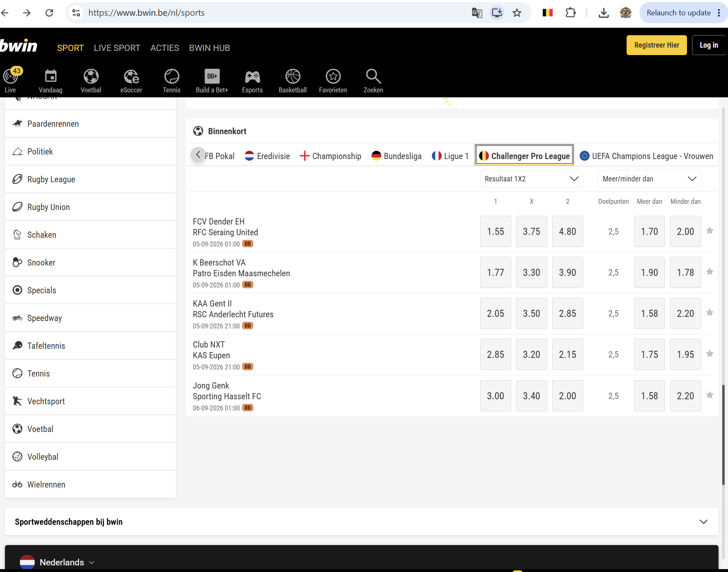The height and width of the screenshot is (572, 728).
Task: Open Snooker in the sidebar
Action: tap(90, 262)
